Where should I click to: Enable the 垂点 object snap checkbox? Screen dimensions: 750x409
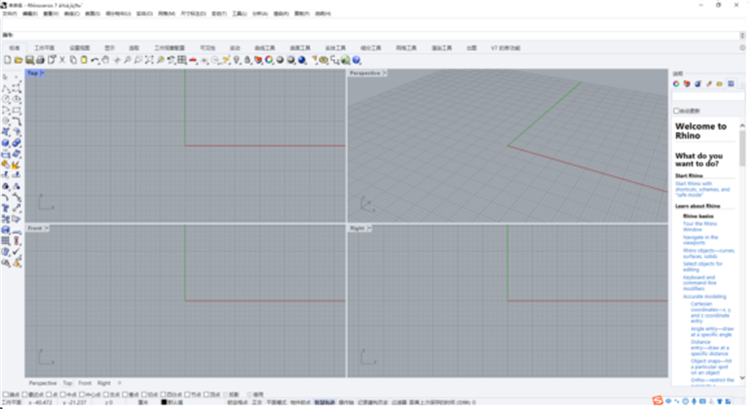coord(125,395)
